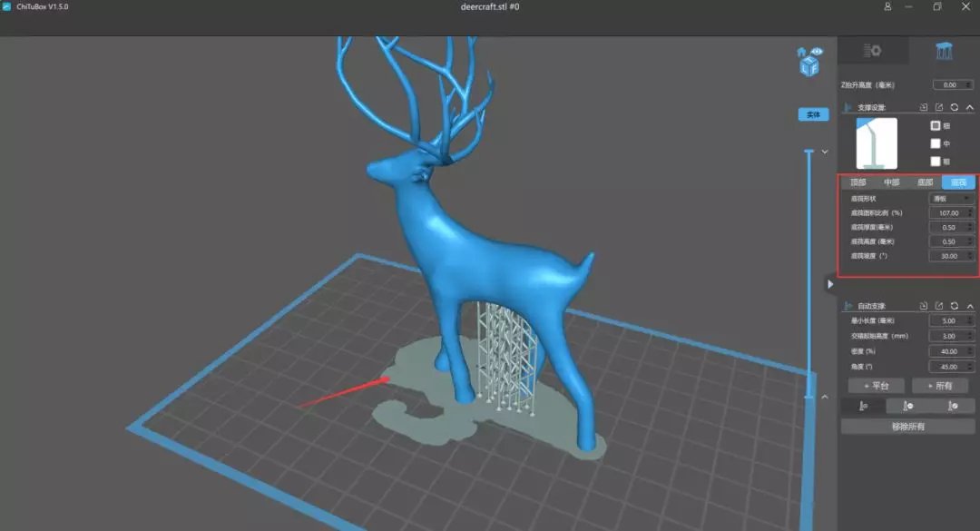
Task: Open the slice settings tab with gear icon
Action: point(873,51)
